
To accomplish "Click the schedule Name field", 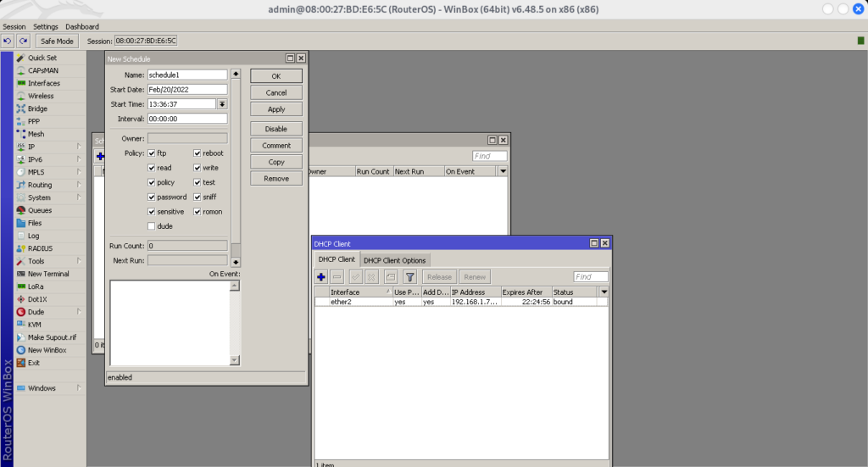I will (x=187, y=75).
